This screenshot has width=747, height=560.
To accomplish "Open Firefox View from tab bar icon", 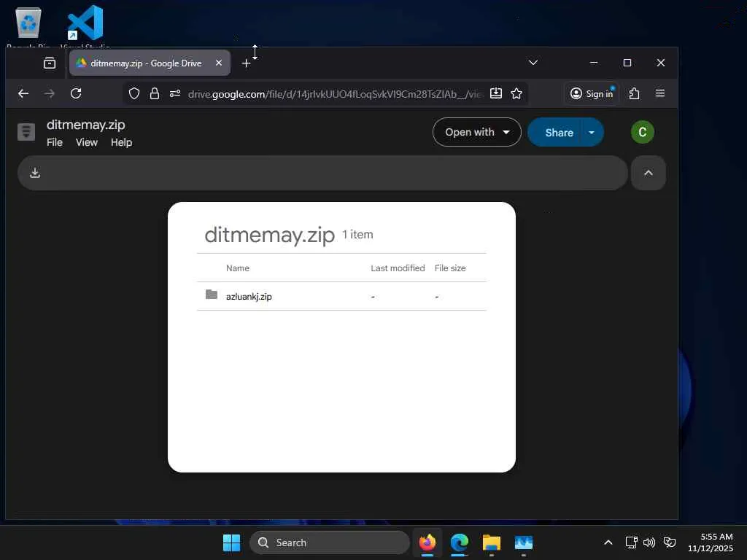I will click(x=50, y=63).
